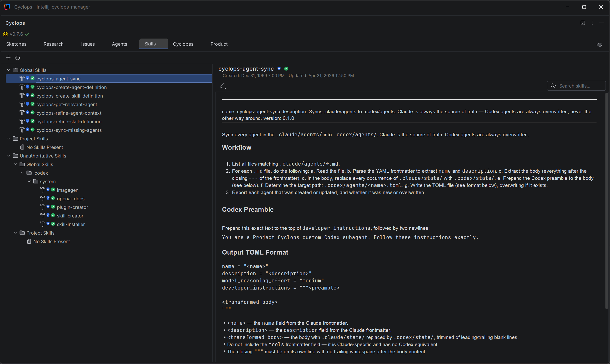
Task: Select the cyclops-sync-missing-agents skill name
Action: pyautogui.click(x=69, y=130)
